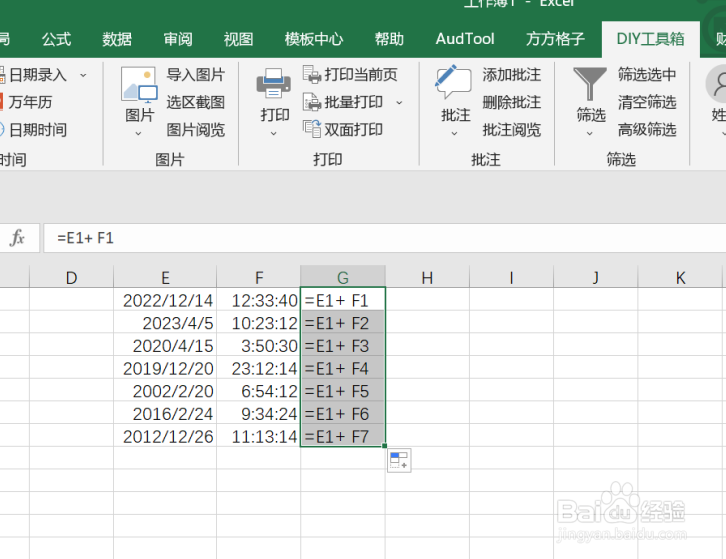Select cell with date 2023/4/5
The width and height of the screenshot is (726, 559).
tap(165, 323)
